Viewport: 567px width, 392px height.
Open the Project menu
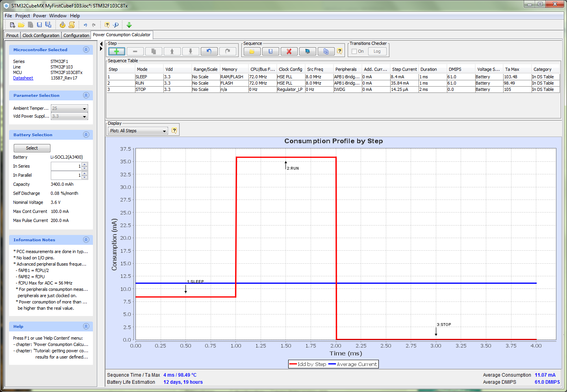(22, 16)
